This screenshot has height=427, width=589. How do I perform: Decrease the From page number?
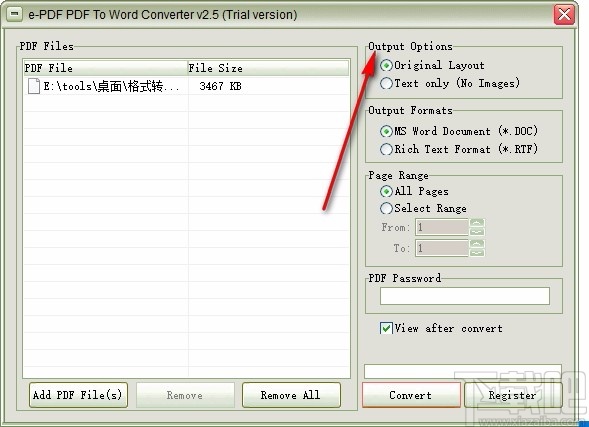click(477, 231)
